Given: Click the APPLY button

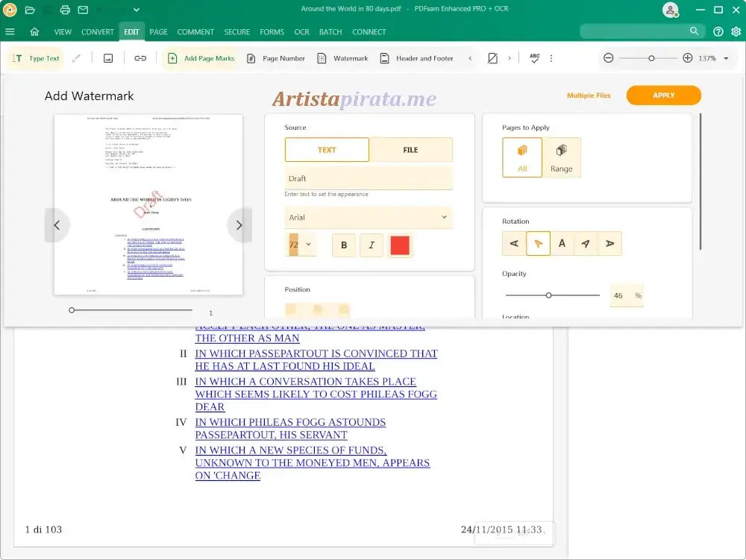Looking at the screenshot, I should pos(663,95).
